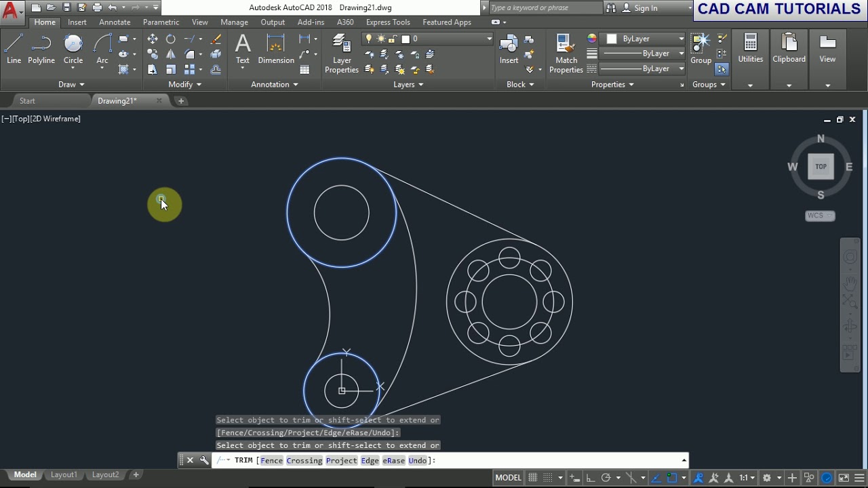Click Sign In
The image size is (868, 488).
click(x=646, y=8)
